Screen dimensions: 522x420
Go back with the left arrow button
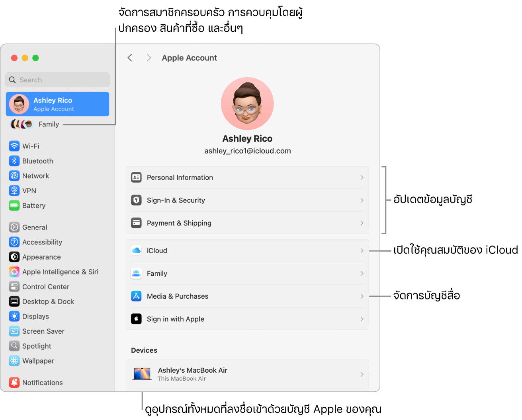coord(130,58)
